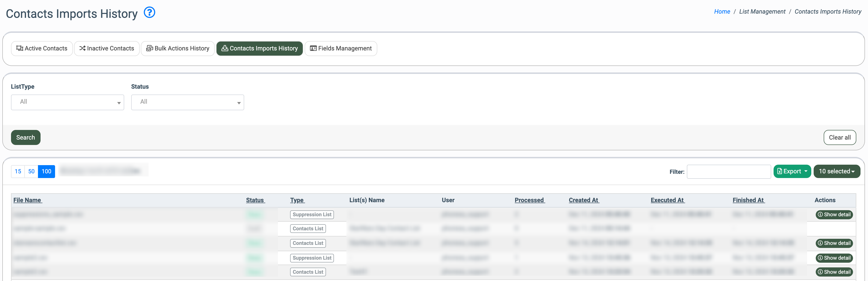Sort table by Created At column
This screenshot has height=281, width=868.
(583, 200)
